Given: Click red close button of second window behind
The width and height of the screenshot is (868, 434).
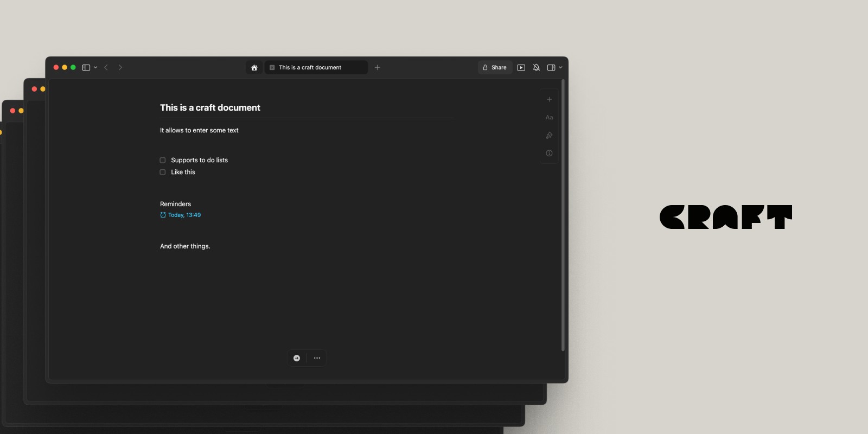Looking at the screenshot, I should click(x=34, y=89).
